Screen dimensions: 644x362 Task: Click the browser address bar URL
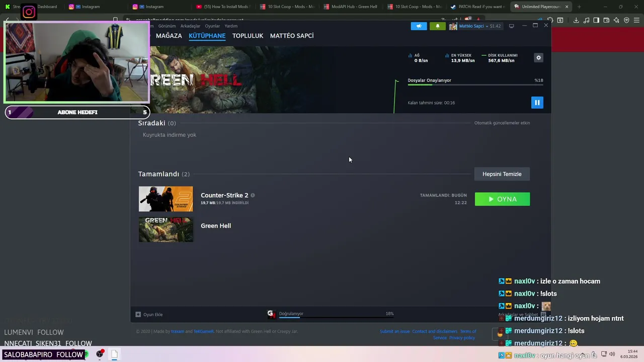[x=190, y=20]
